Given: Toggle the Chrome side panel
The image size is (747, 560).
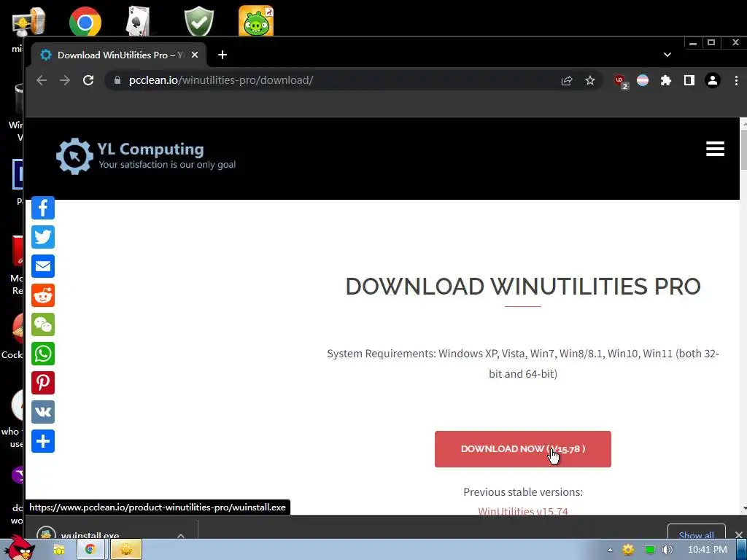Looking at the screenshot, I should [x=689, y=80].
